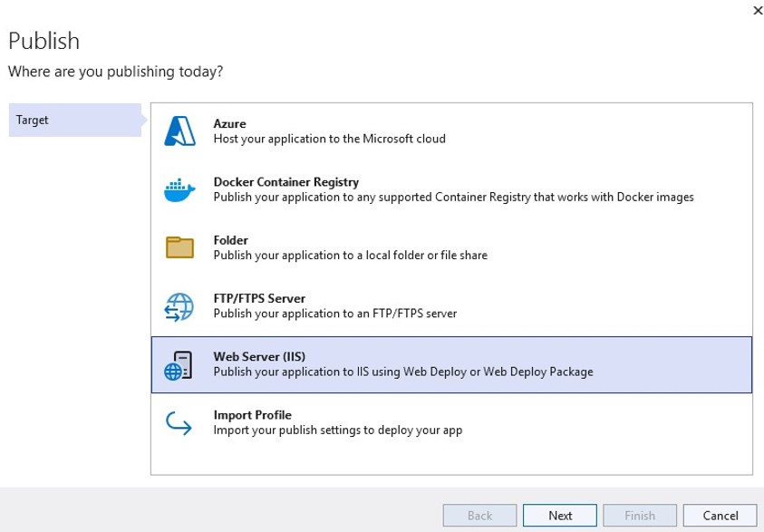Cancel the publish wizard

(x=720, y=516)
